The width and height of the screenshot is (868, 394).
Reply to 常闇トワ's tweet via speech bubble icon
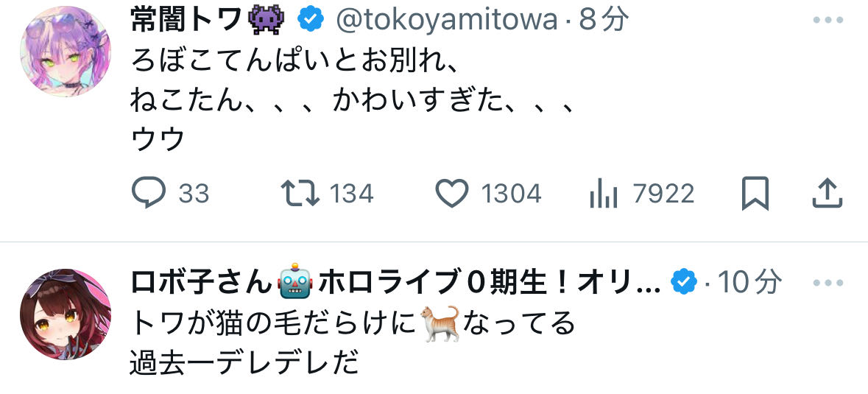tap(149, 193)
